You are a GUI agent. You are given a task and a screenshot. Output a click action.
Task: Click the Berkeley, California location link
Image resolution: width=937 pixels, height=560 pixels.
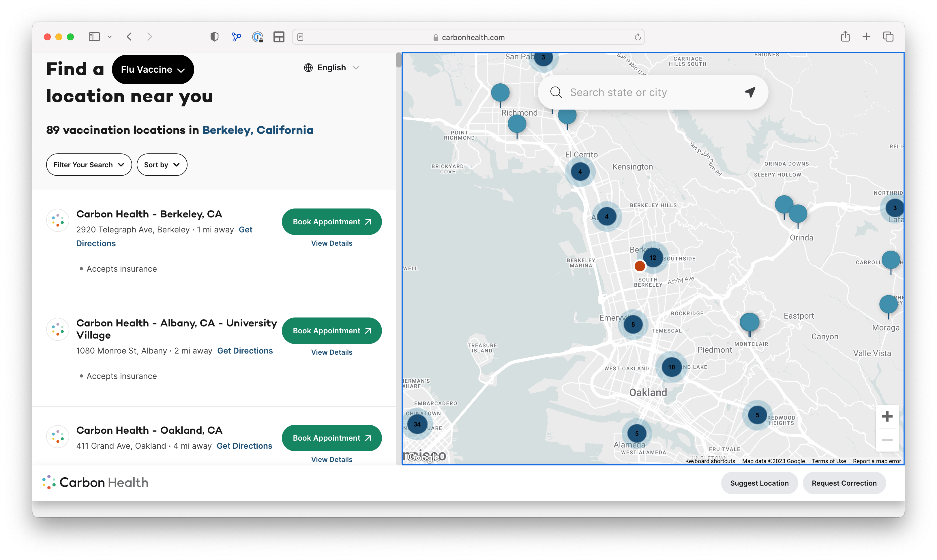point(257,130)
